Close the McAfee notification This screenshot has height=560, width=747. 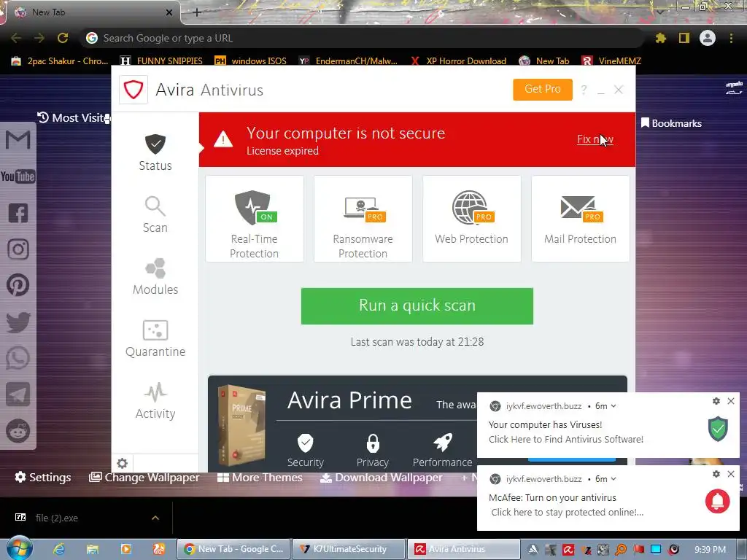pyautogui.click(x=731, y=474)
